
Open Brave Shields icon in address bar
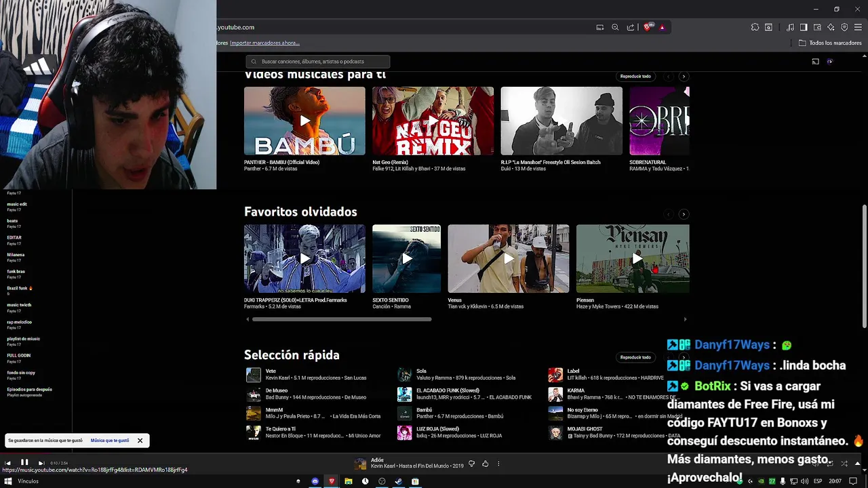[x=648, y=27]
